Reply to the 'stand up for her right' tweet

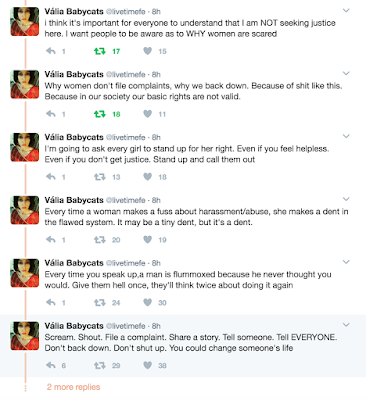[51, 177]
